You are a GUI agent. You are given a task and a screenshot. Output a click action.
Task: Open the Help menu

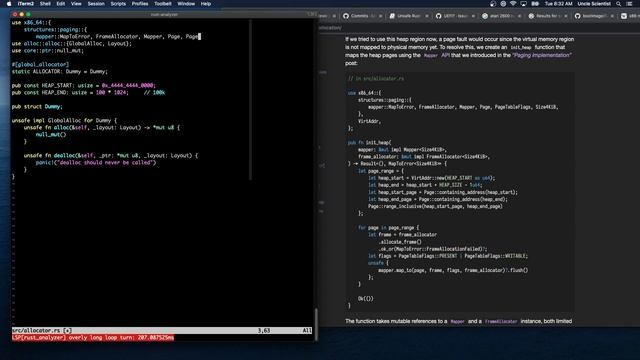pyautogui.click(x=206, y=4)
